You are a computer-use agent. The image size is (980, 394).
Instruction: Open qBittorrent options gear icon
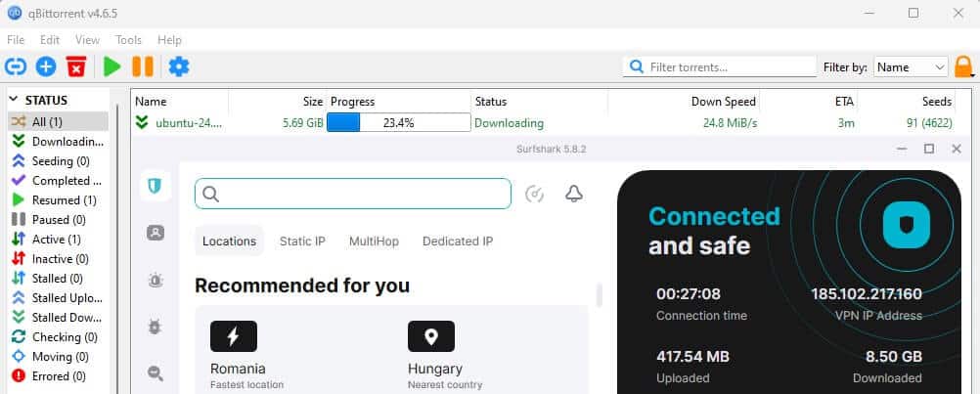tap(178, 66)
